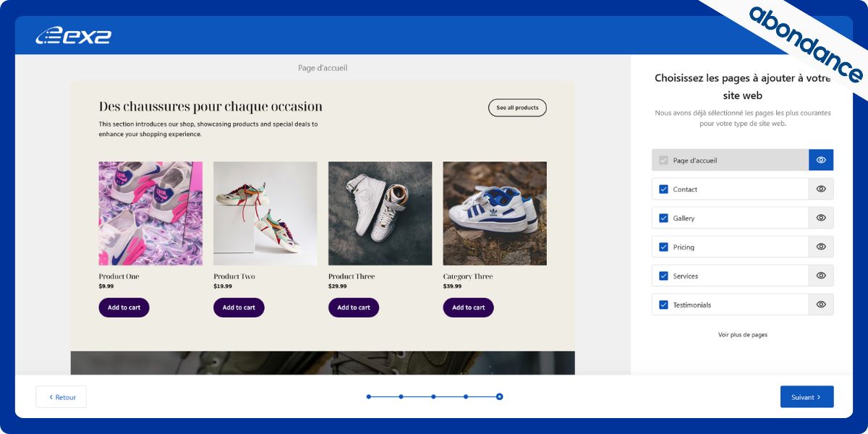Click the See all products button

pyautogui.click(x=517, y=108)
